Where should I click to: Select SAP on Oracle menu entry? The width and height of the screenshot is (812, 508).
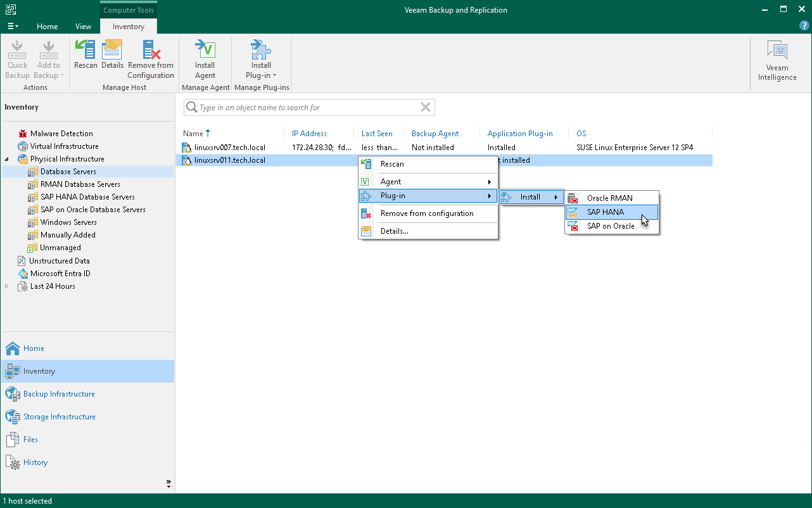pyautogui.click(x=612, y=226)
